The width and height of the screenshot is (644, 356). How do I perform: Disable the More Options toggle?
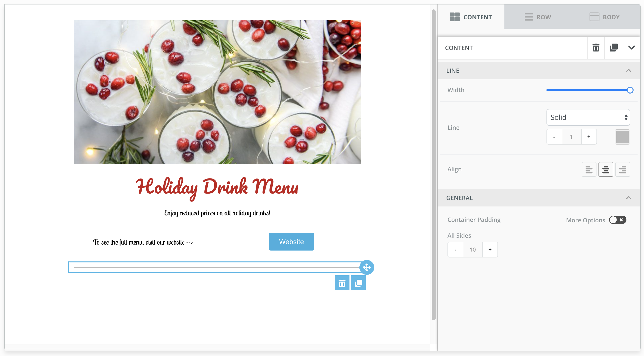pos(618,220)
